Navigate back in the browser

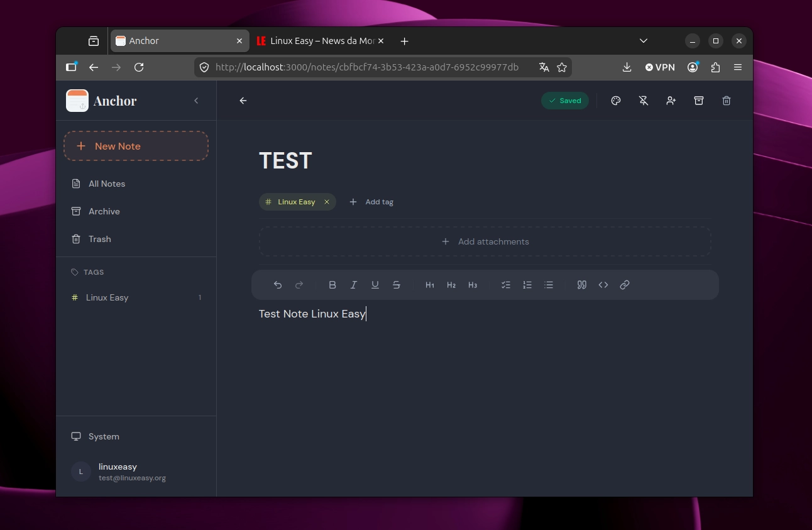click(94, 67)
